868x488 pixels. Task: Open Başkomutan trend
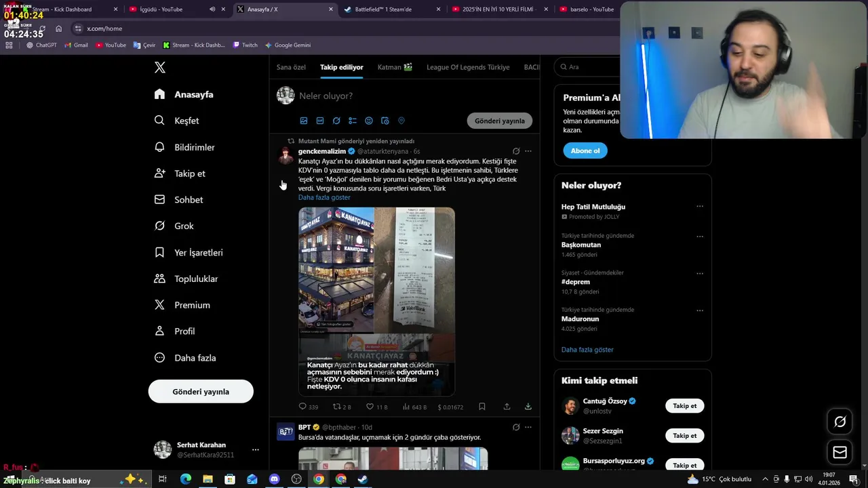click(581, 245)
